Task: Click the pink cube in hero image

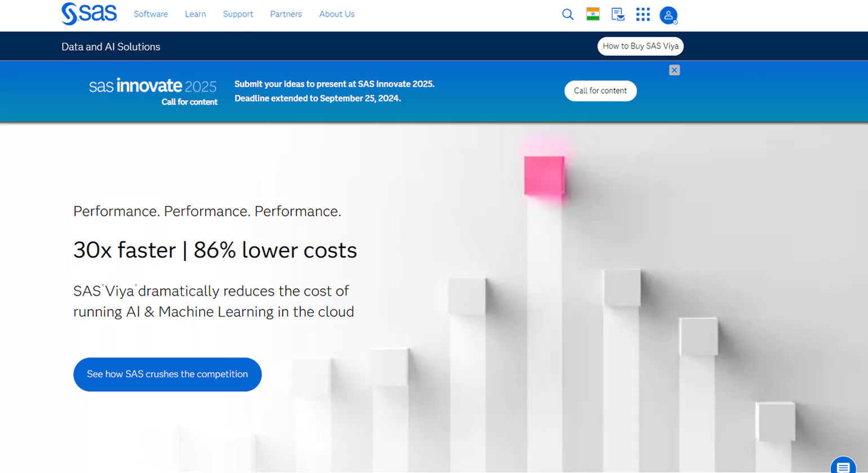Action: click(544, 176)
